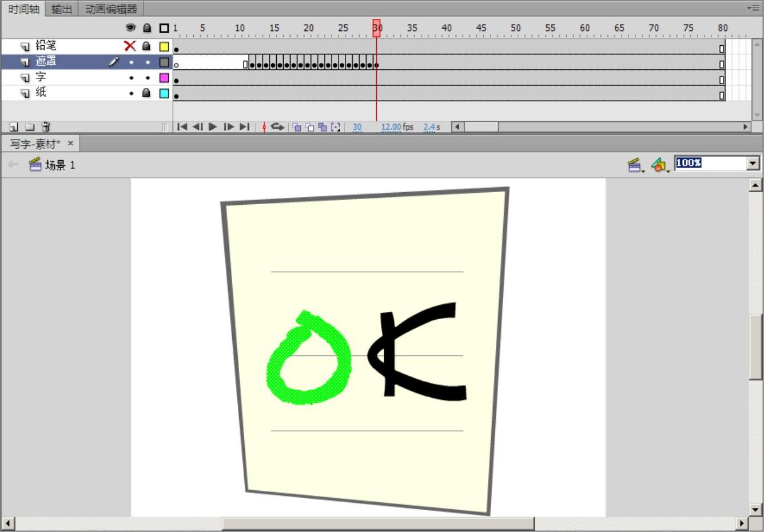Click the 场景 1 breadcrumb
This screenshot has height=532, width=764.
point(60,165)
